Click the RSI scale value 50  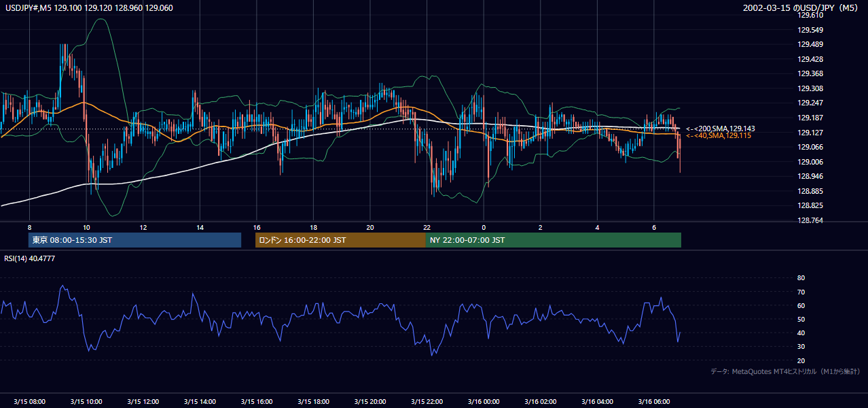(x=801, y=319)
